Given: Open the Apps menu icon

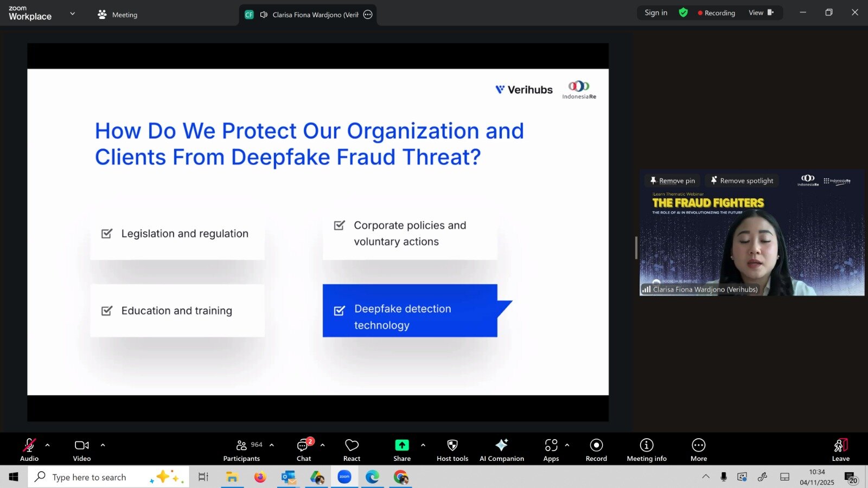Looking at the screenshot, I should (551, 450).
